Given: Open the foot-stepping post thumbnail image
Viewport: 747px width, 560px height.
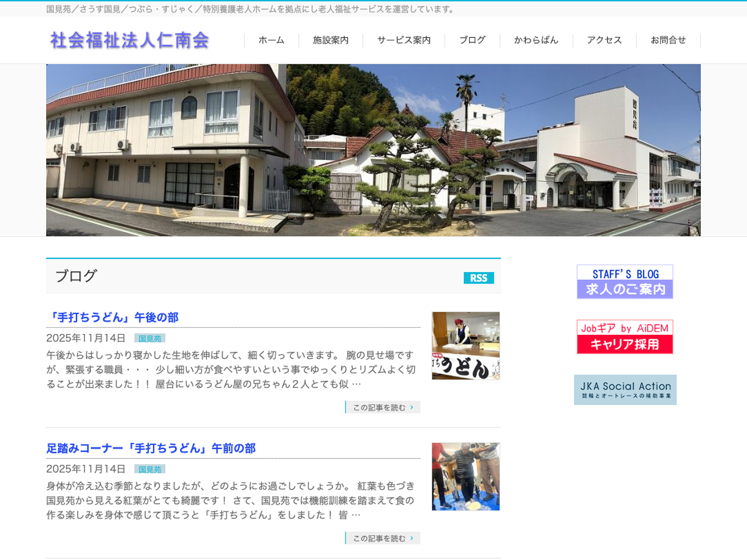Looking at the screenshot, I should (x=466, y=477).
